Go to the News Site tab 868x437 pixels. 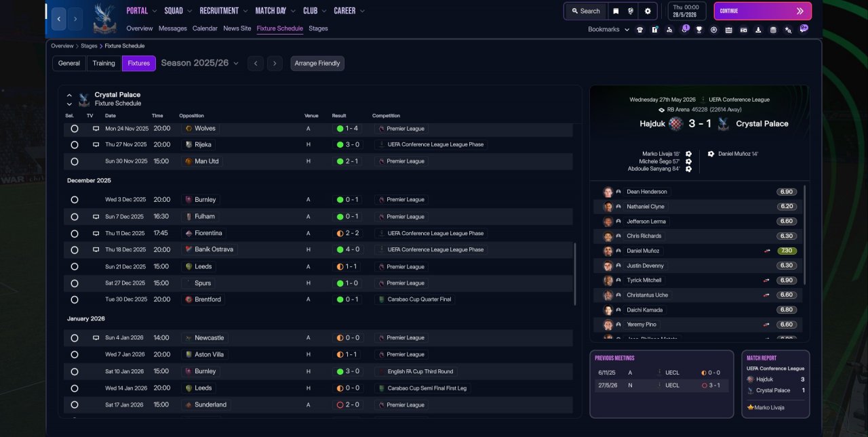[237, 28]
